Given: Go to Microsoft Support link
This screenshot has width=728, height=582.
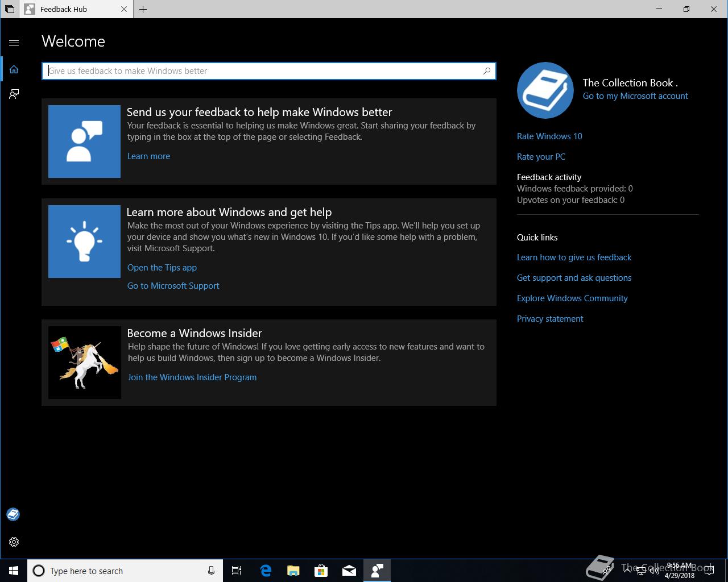Looking at the screenshot, I should coord(173,286).
